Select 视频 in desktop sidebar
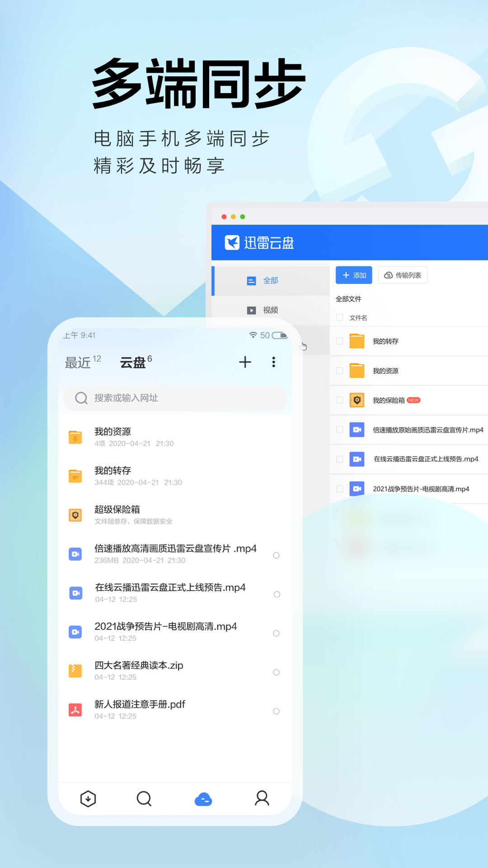488x868 pixels. tap(271, 310)
